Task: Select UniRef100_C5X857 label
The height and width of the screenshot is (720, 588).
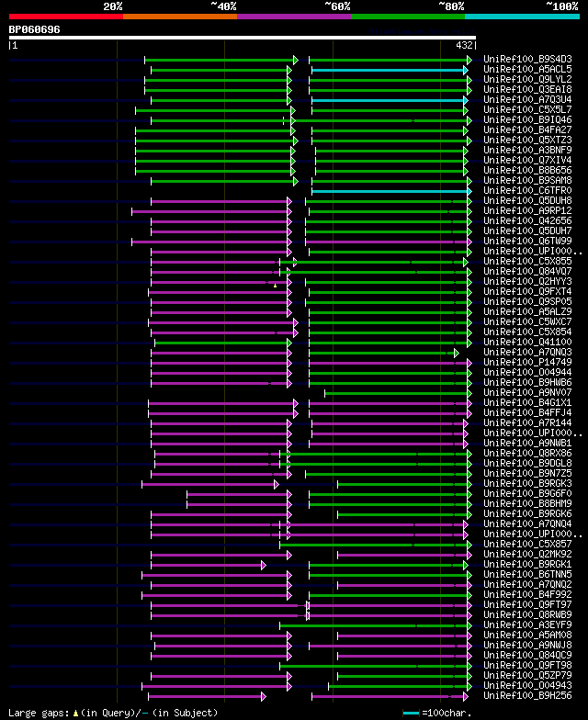Action: 527,544
